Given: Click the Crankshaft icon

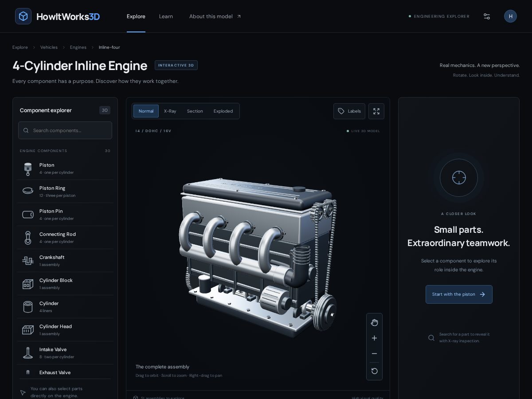Looking at the screenshot, I should tap(28, 261).
